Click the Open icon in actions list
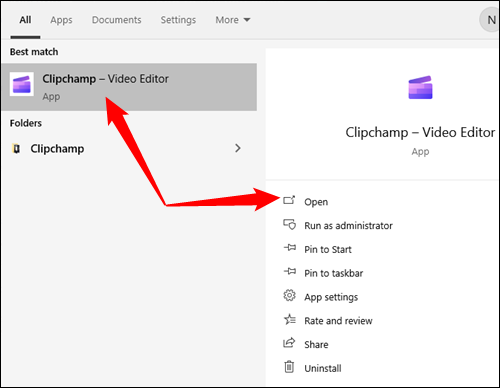The height and width of the screenshot is (388, 500). point(289,200)
